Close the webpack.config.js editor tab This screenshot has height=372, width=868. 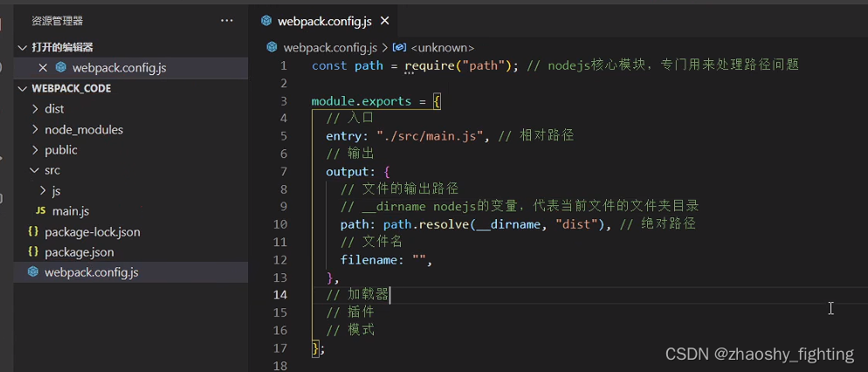(385, 21)
